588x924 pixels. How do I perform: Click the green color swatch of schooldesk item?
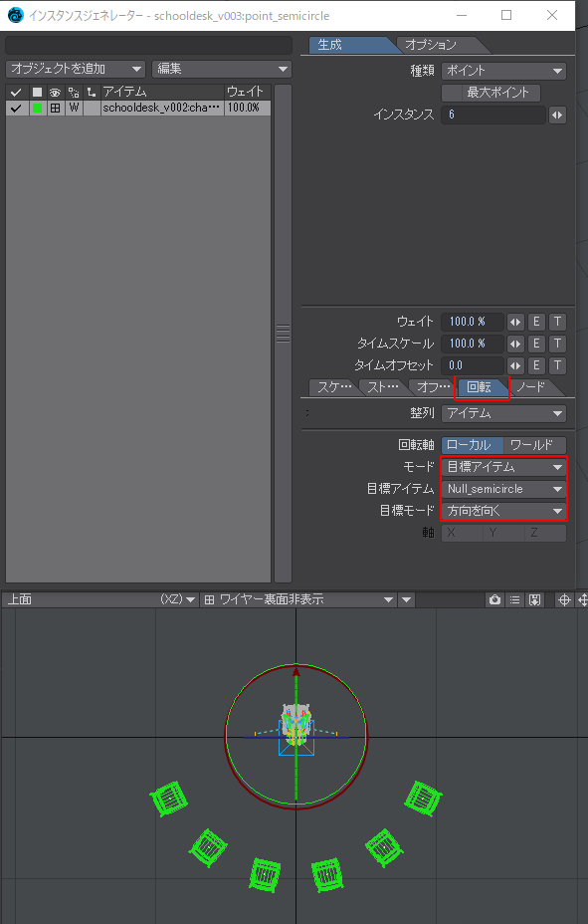[x=37, y=108]
